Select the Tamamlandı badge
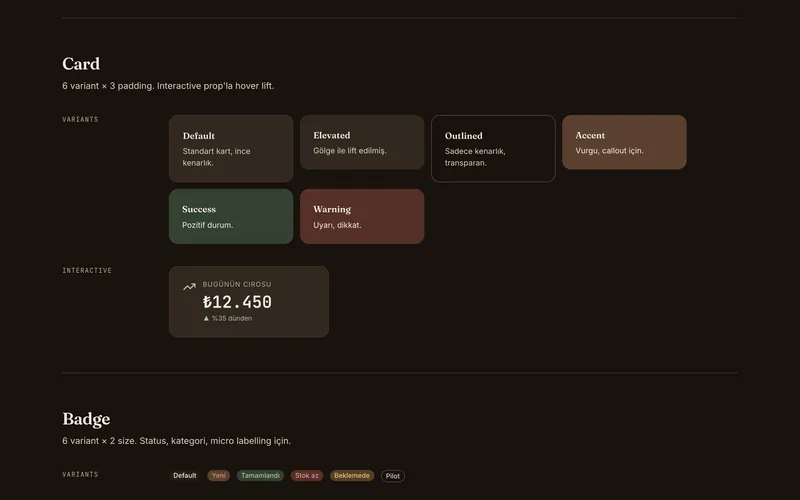Viewport: 800px width, 500px height. (260, 476)
